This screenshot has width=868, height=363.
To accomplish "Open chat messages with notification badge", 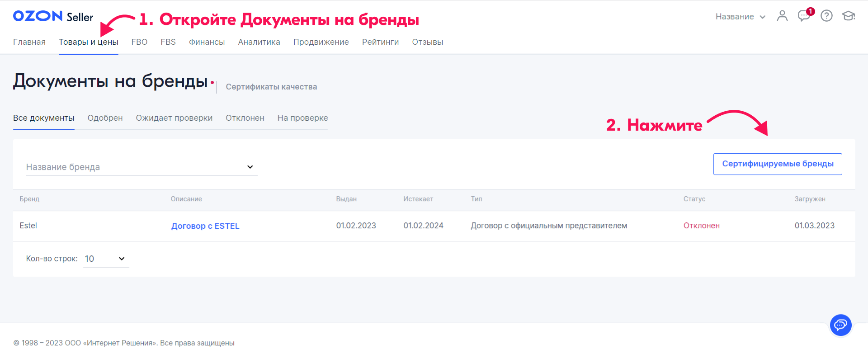I will (804, 16).
